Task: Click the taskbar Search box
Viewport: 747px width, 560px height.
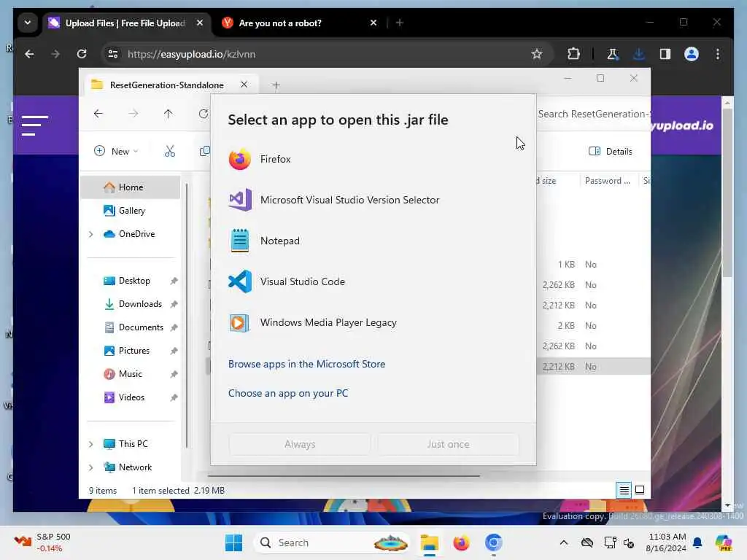Action: point(333,542)
